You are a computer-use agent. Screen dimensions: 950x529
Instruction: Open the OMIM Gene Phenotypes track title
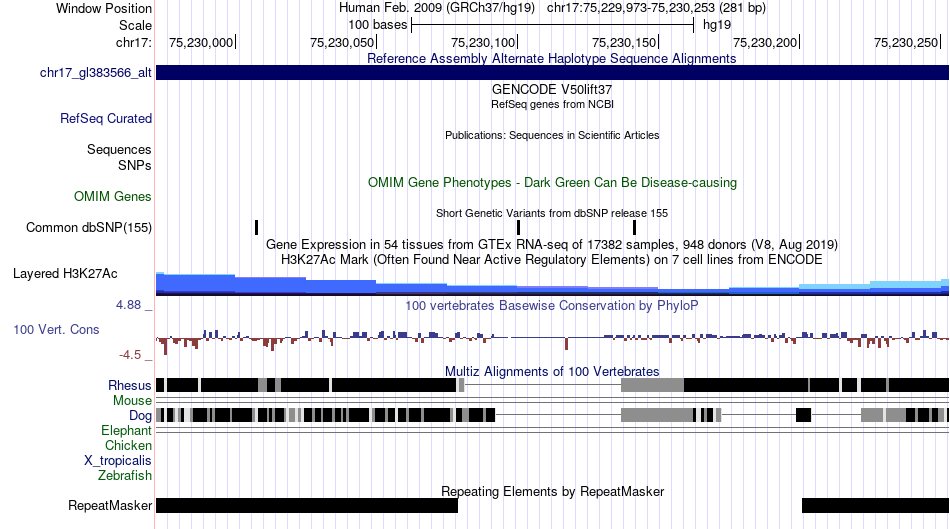[552, 182]
